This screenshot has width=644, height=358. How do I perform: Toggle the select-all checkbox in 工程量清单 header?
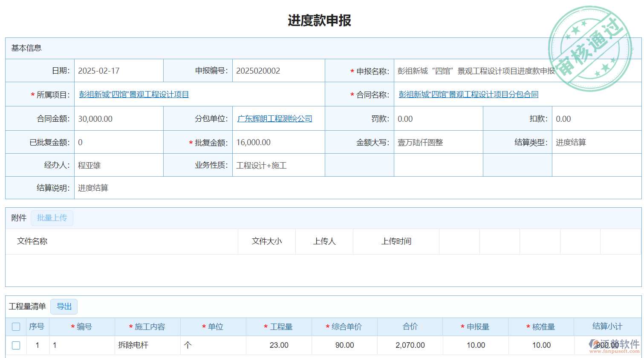point(16,327)
